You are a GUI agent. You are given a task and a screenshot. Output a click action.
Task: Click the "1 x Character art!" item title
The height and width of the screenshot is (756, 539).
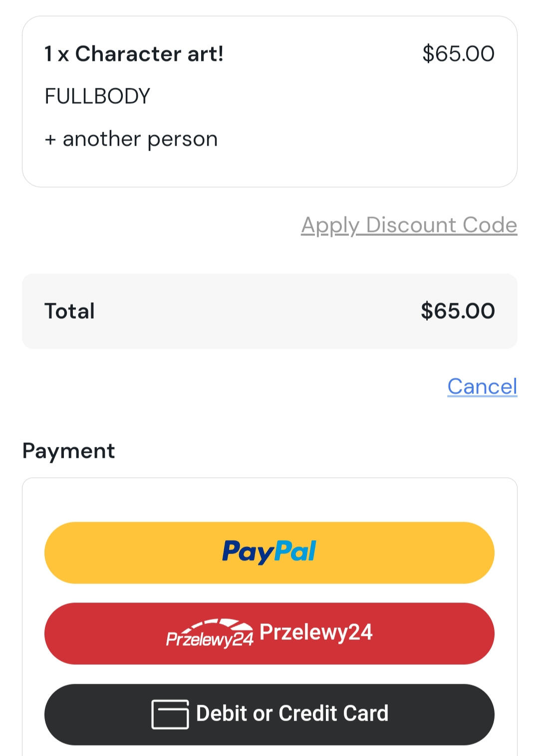pyautogui.click(x=134, y=54)
